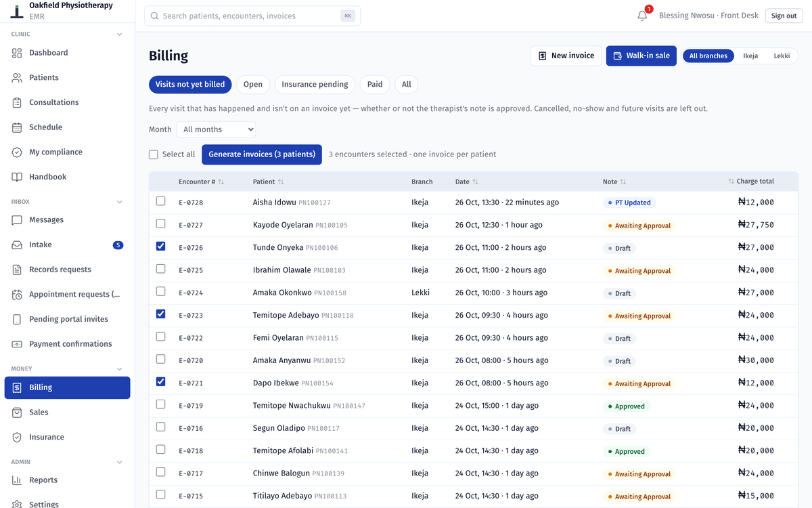Viewport: 812px width, 508px height.
Task: Check encounter E-0719 Temitope Nwachukwu row
Action: pyautogui.click(x=160, y=404)
